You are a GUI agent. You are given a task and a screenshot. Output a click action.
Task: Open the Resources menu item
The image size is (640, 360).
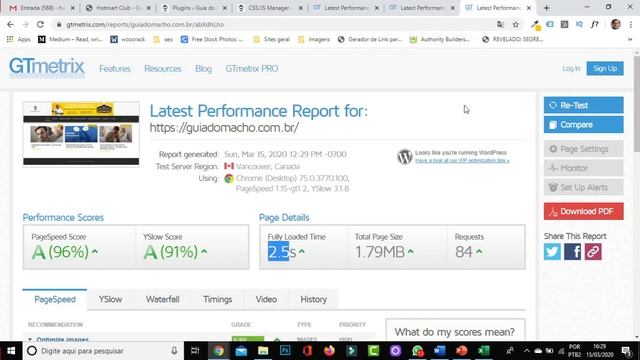(x=162, y=69)
